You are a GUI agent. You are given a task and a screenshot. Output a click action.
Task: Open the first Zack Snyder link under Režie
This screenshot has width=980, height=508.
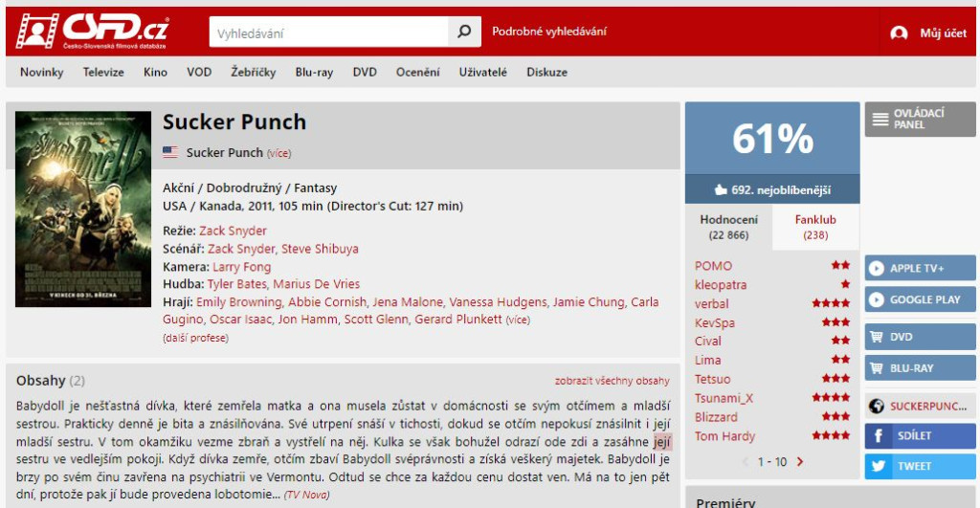[234, 231]
